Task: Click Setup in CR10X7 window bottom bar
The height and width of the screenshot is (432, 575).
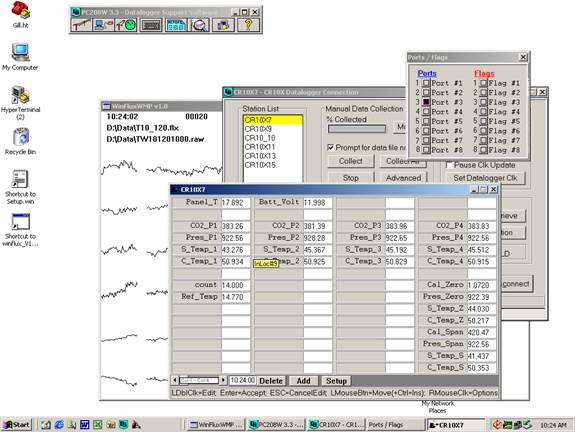Action: click(336, 381)
